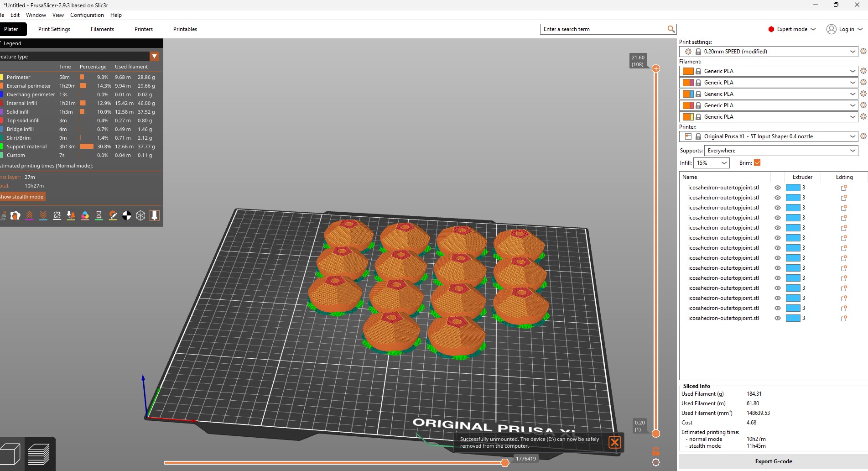Dismiss the unmounted device notification
The height and width of the screenshot is (471, 868).
614,442
